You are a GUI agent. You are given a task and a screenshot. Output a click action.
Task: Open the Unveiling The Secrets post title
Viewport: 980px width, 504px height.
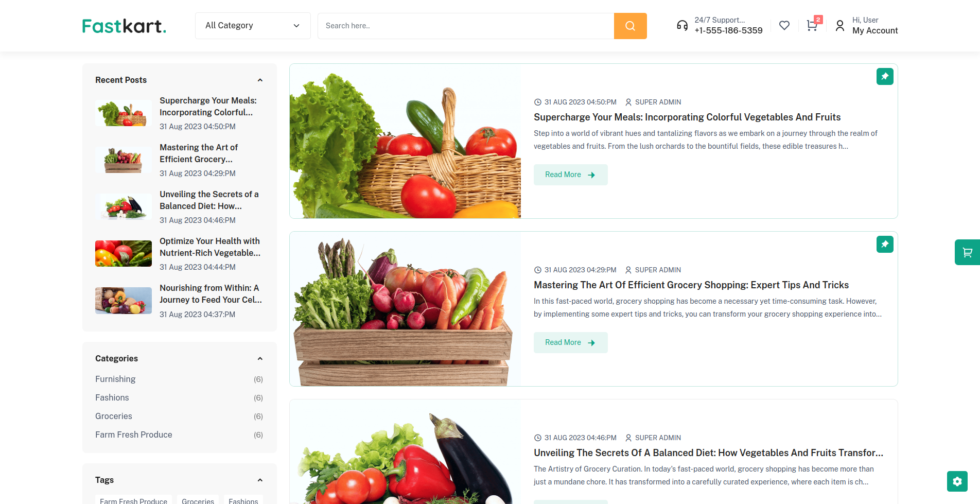pyautogui.click(x=708, y=453)
